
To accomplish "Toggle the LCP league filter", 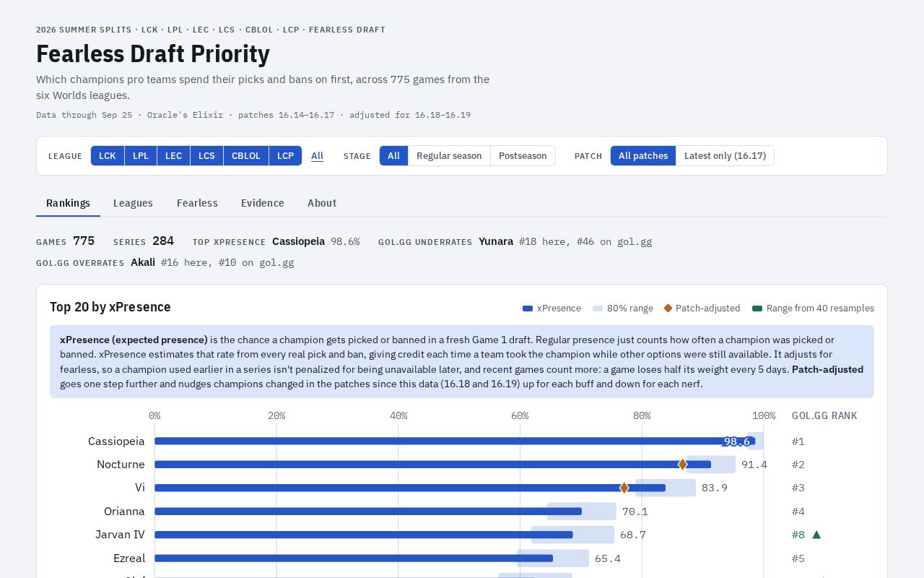I will tap(285, 156).
